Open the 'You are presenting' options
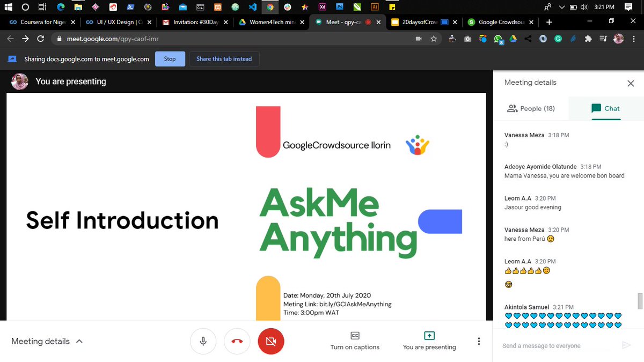This screenshot has height=362, width=644. 429,341
